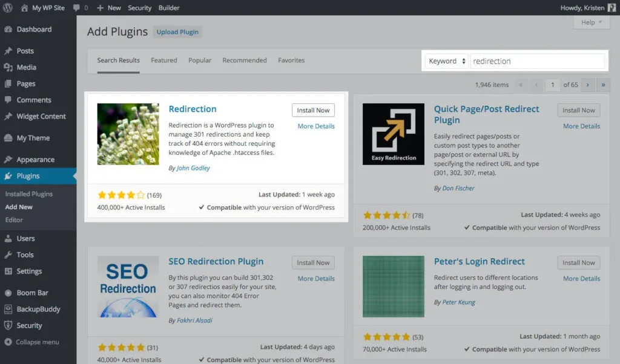Screen dimensions: 620x364
Task: Open the Keyword search filter dropdown
Action: tap(446, 60)
